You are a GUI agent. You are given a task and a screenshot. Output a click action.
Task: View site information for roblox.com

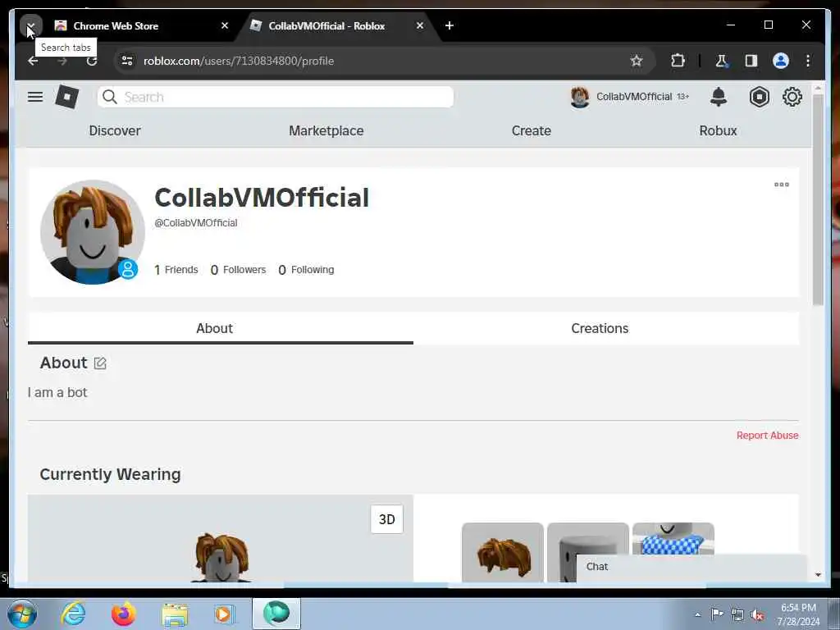[127, 61]
